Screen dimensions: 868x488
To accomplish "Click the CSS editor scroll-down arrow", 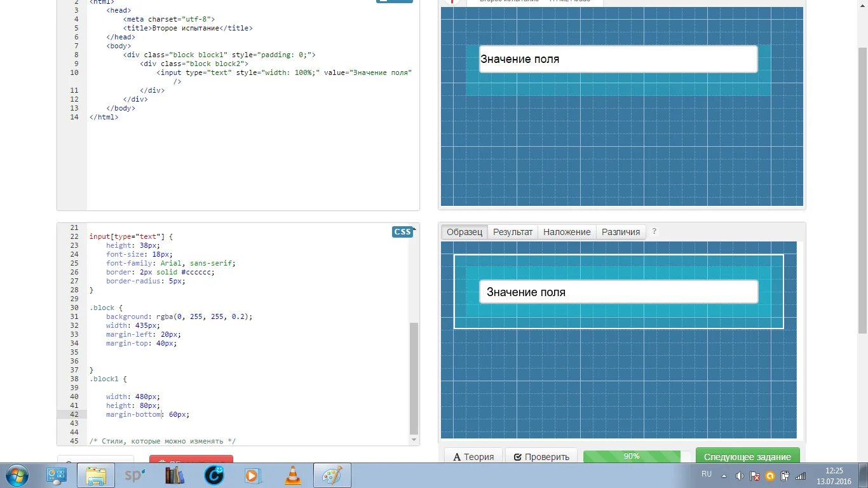I will click(414, 440).
